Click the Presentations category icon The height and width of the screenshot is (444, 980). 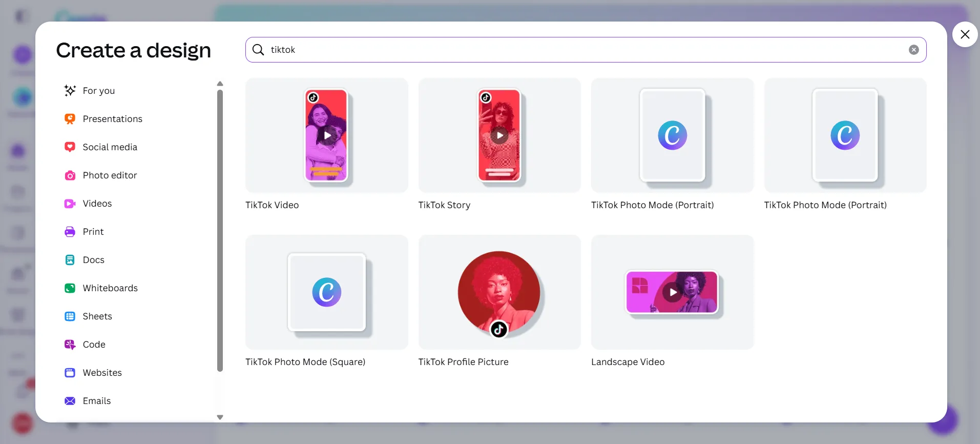(70, 119)
